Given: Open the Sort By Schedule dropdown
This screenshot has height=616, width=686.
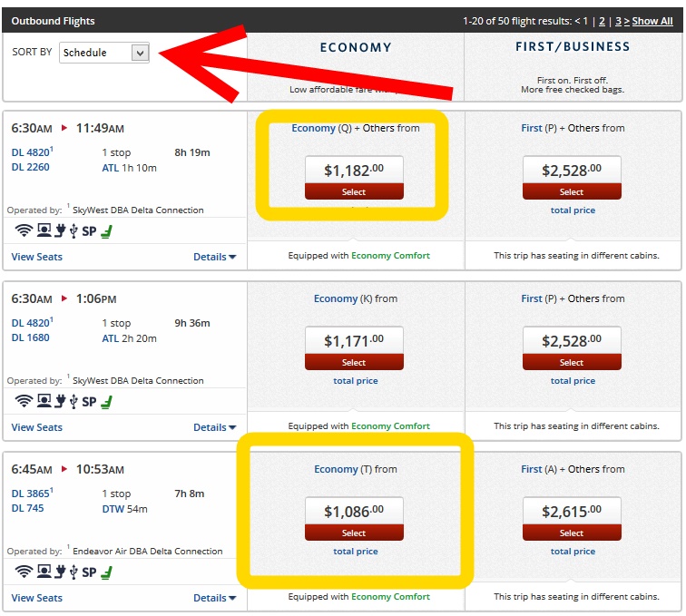Looking at the screenshot, I should point(103,53).
